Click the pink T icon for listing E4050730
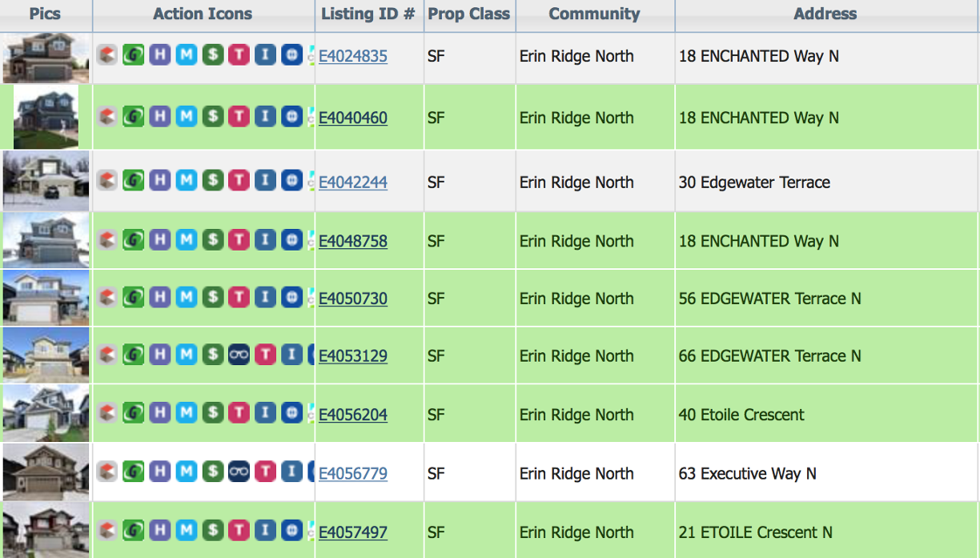Viewport: 980px width, 558px height. click(239, 298)
